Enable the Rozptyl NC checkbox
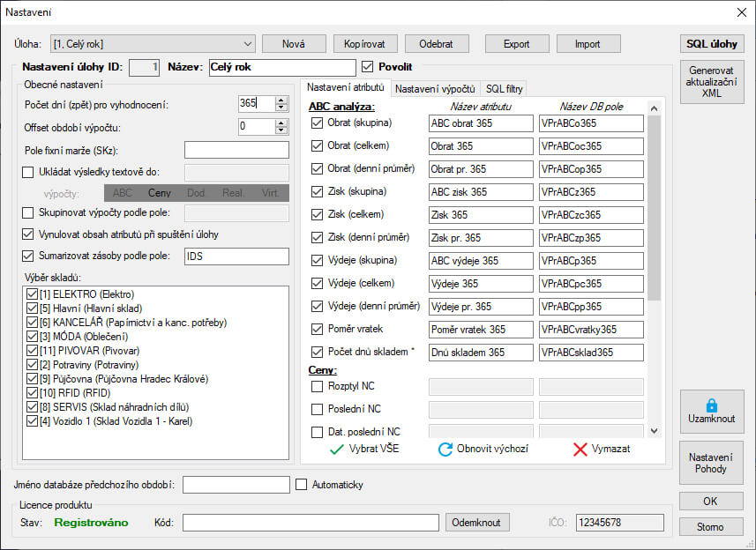Screen dimensions: 756x550 tap(318, 386)
